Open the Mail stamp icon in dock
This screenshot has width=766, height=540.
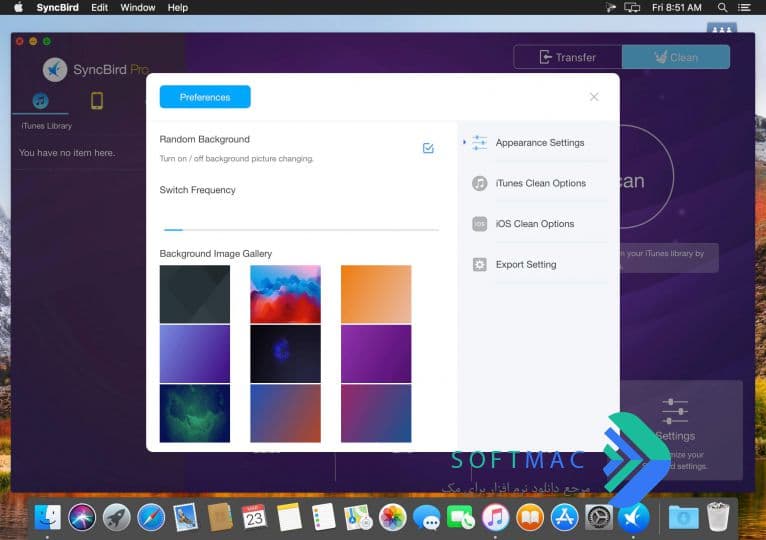186,517
